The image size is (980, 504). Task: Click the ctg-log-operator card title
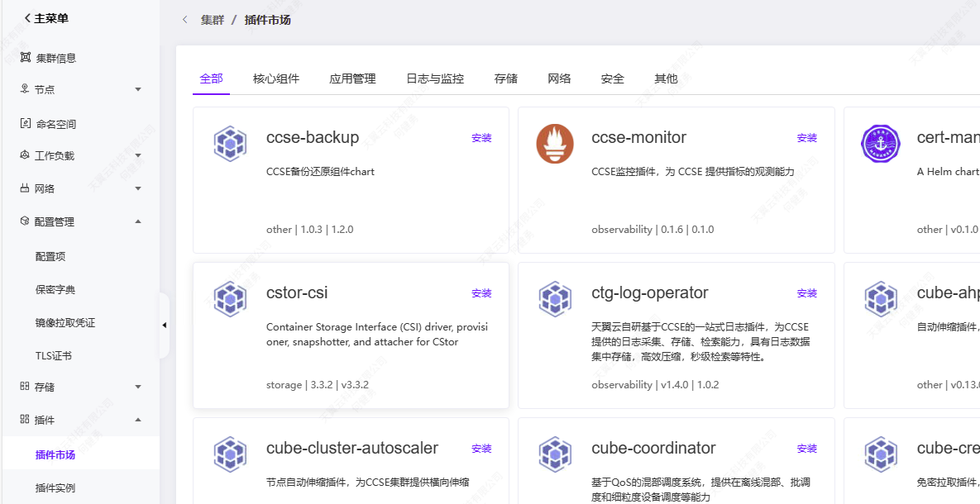650,292
